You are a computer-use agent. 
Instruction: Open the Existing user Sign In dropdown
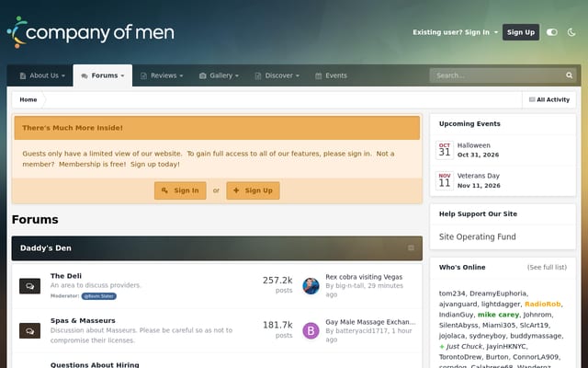pos(456,32)
